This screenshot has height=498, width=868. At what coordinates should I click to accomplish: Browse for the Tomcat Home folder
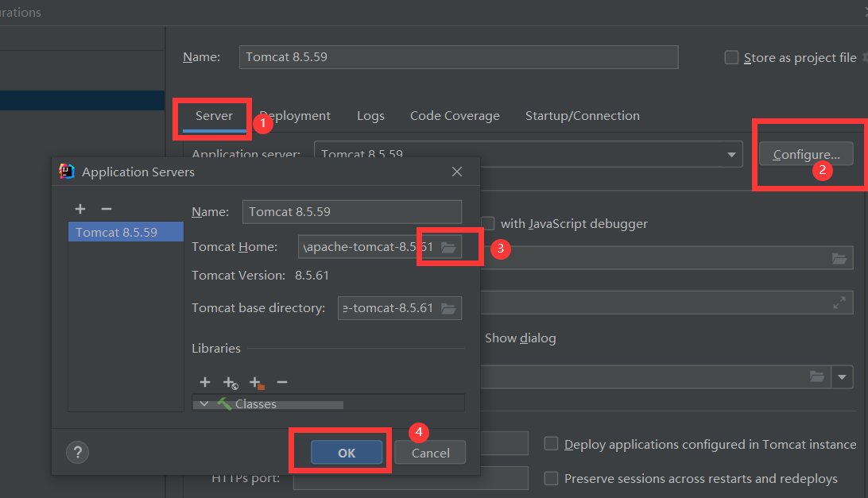click(x=448, y=247)
